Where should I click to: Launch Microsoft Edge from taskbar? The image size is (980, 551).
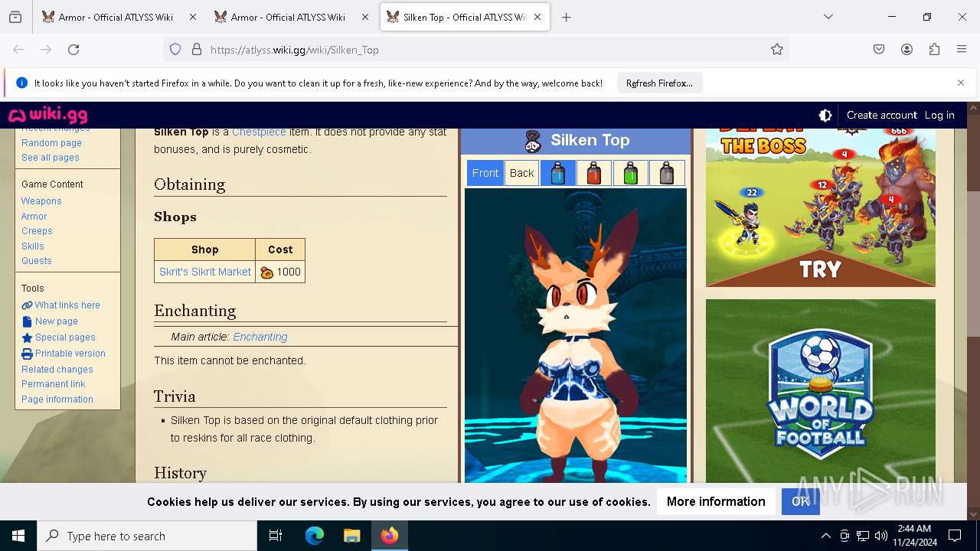pyautogui.click(x=315, y=536)
